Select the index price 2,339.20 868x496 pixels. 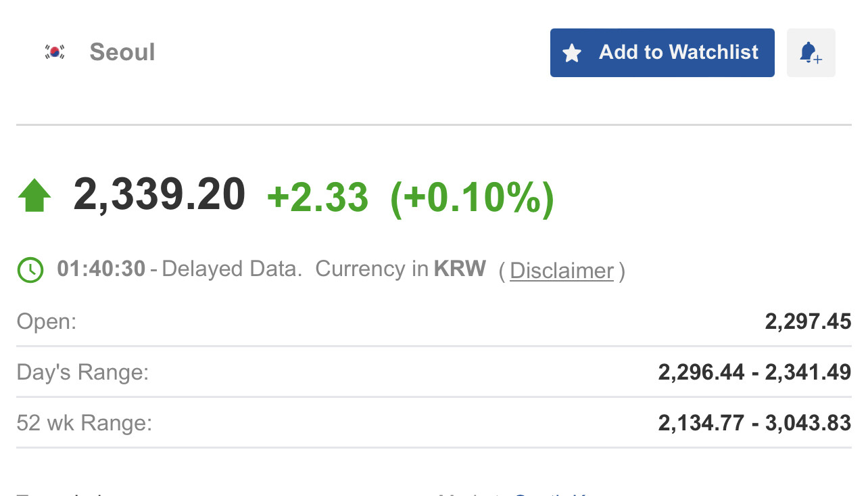pyautogui.click(x=160, y=195)
